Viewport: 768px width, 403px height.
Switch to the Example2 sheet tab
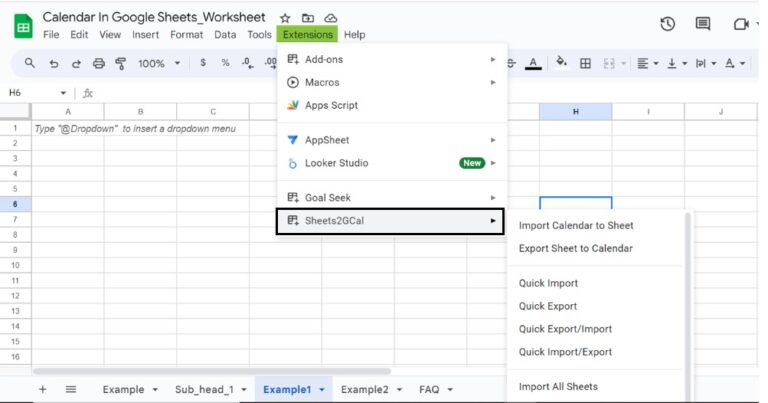[x=365, y=390]
